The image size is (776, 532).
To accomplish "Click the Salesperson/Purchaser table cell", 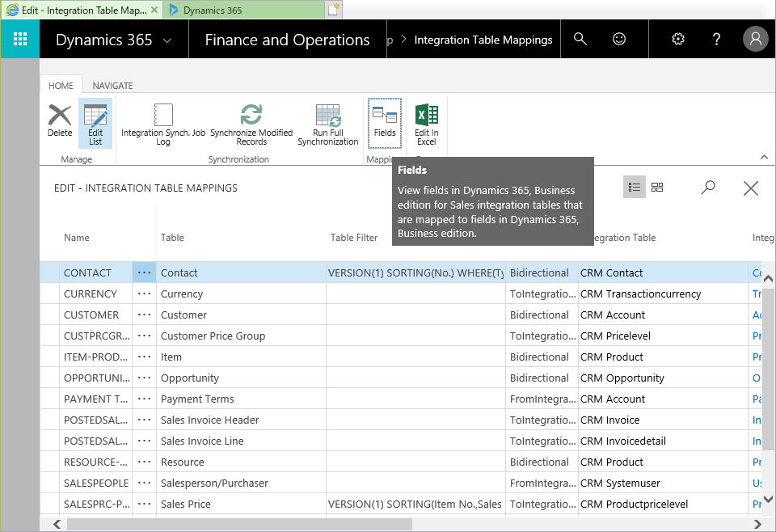I will point(242,483).
